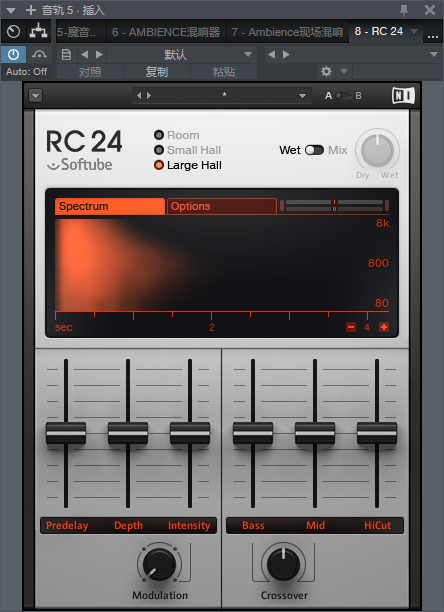The height and width of the screenshot is (612, 444).
Task: Open the settings gear icon
Action: (x=326, y=71)
